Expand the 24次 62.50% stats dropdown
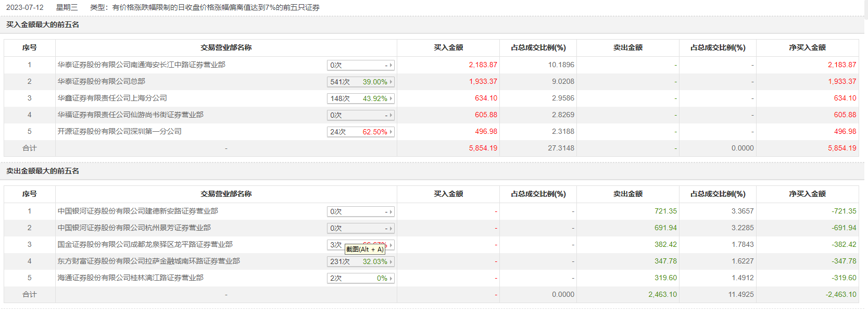Screen dimensions: 868x313 click(360, 132)
